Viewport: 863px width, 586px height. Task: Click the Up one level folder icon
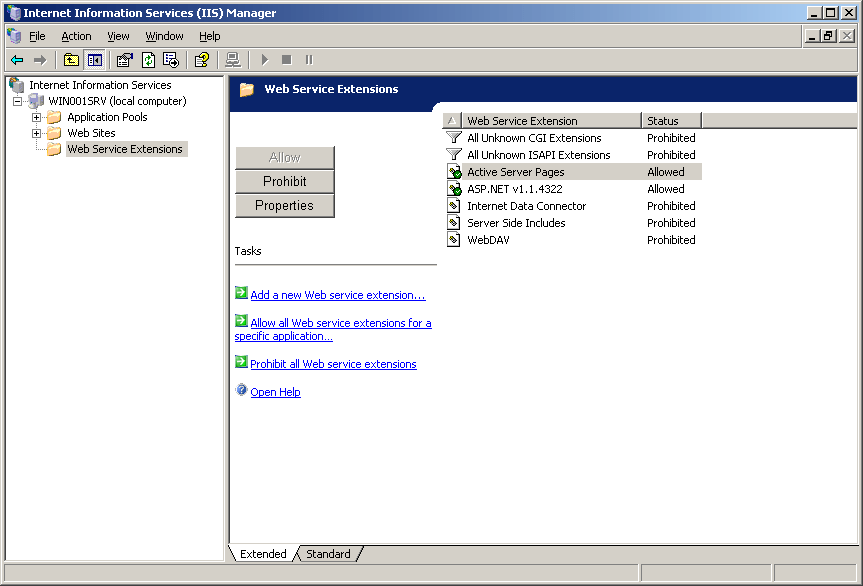(x=71, y=60)
